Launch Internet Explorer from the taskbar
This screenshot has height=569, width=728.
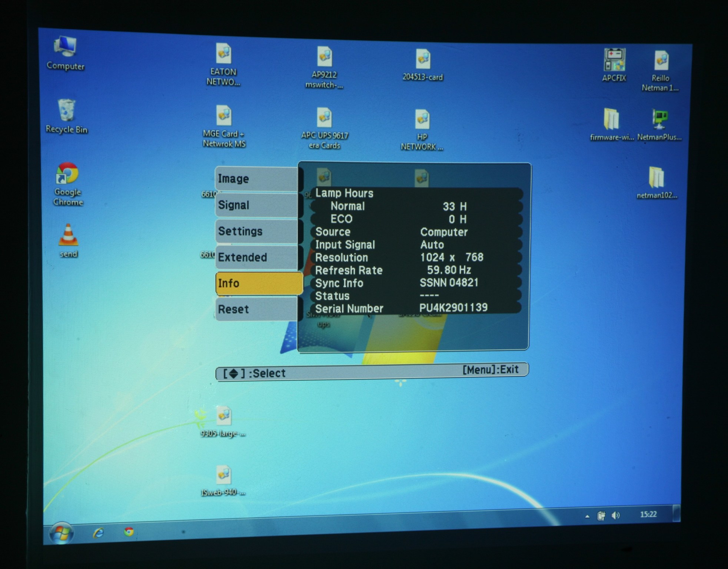pos(98,533)
